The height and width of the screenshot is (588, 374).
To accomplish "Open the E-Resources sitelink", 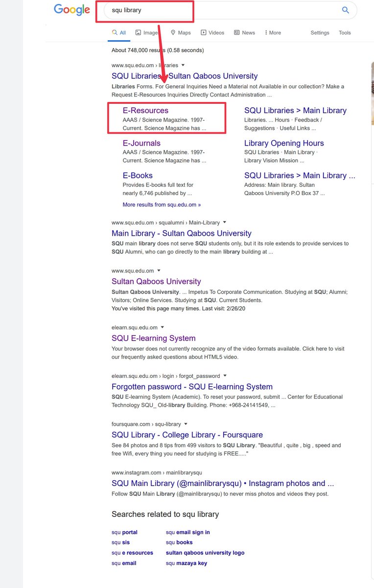I will coord(145,111).
